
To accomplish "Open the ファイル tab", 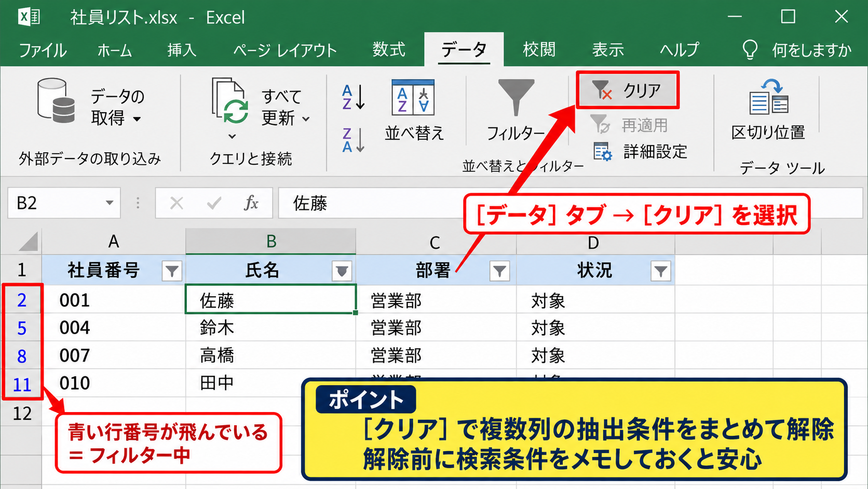I will [43, 50].
